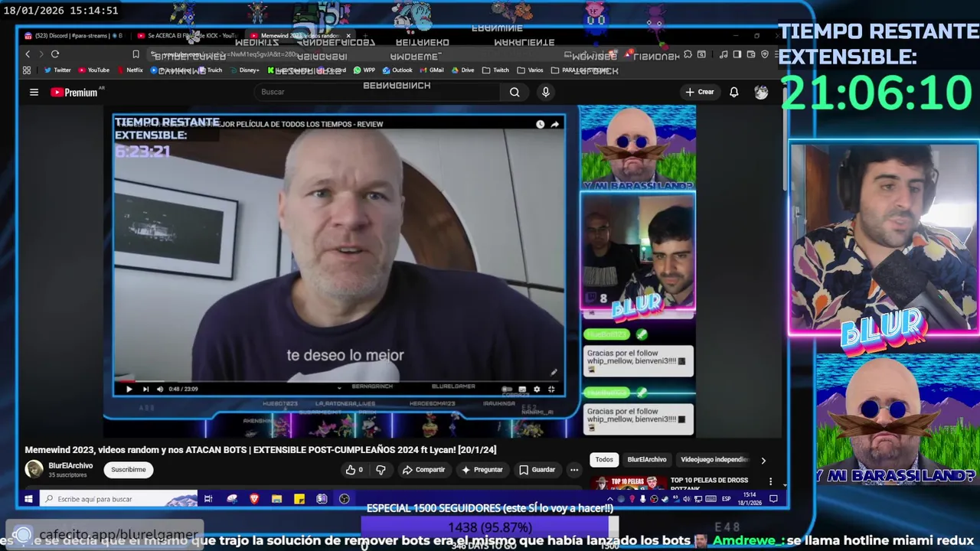Open File Explorer from the taskbar

276,499
